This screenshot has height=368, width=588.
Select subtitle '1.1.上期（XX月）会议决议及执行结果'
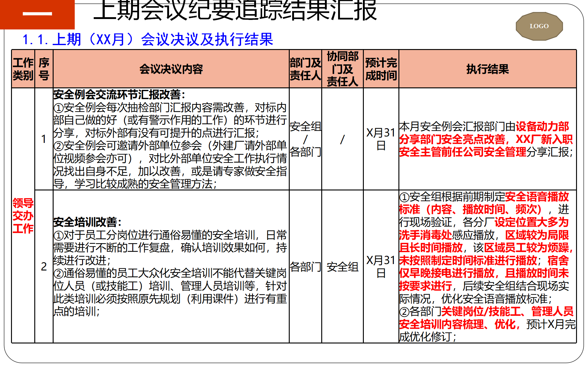(x=148, y=39)
